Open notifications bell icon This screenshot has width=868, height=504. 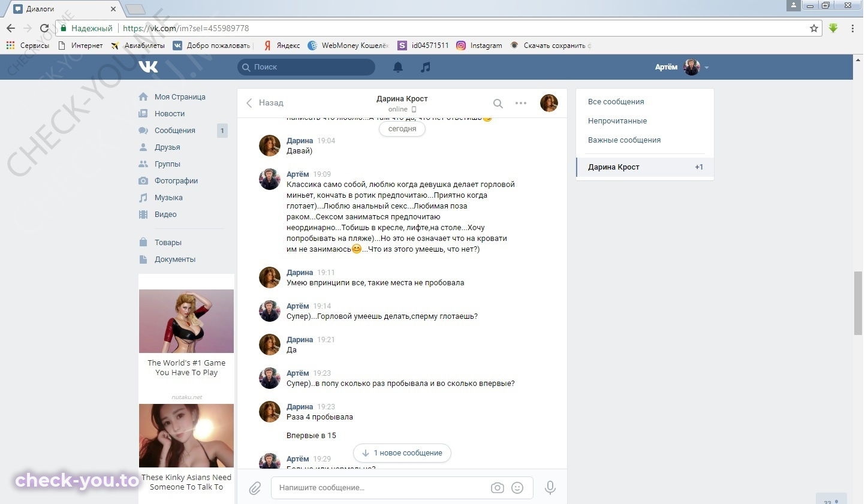[398, 67]
